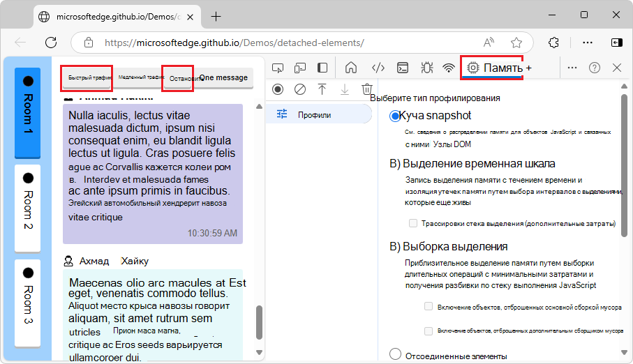Add this page to favorites star icon

[516, 43]
